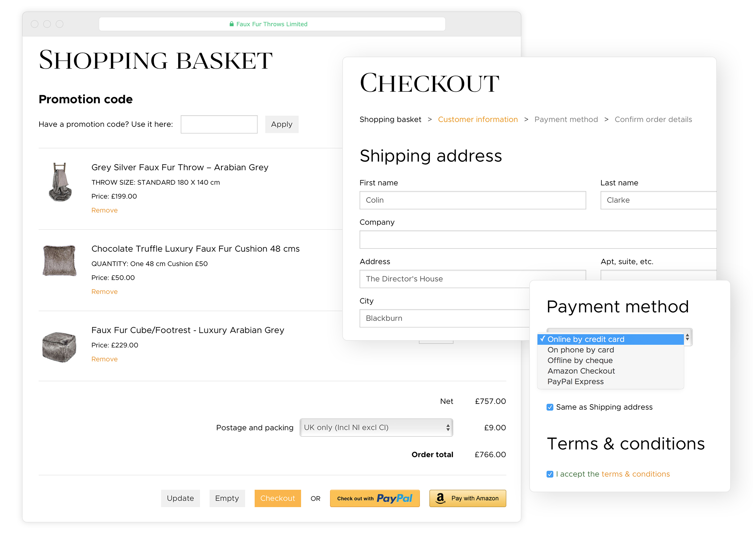
Task: Open the postage and packing dropdown
Action: pyautogui.click(x=376, y=427)
